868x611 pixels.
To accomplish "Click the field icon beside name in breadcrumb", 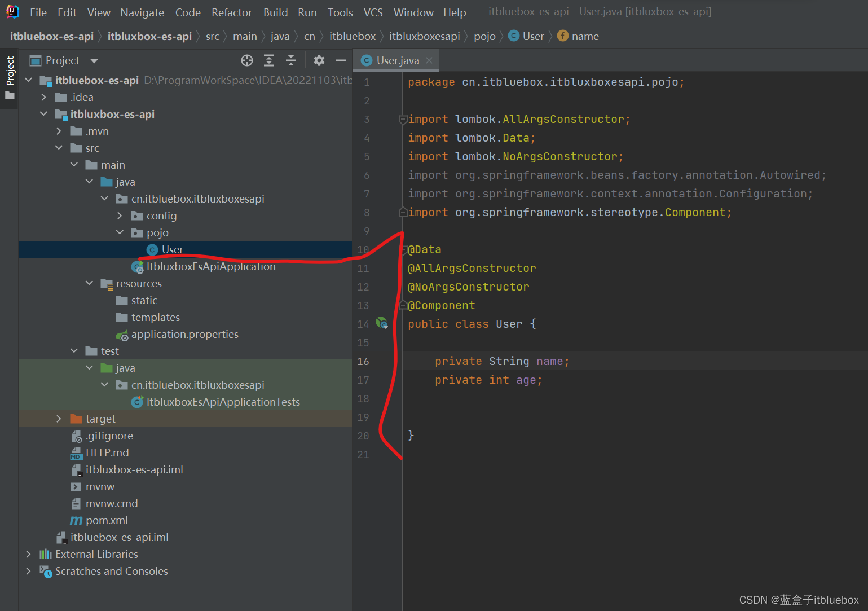I will [562, 36].
